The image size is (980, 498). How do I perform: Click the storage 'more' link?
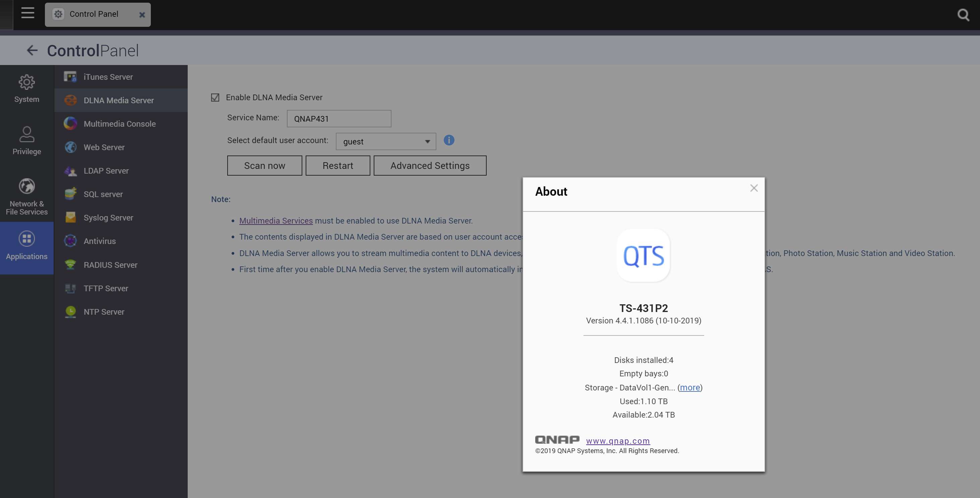(690, 387)
